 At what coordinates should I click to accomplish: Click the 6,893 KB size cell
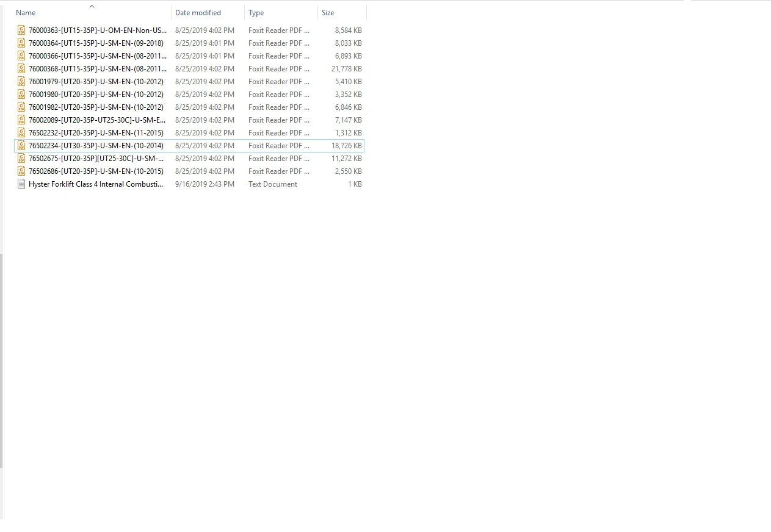tap(348, 56)
